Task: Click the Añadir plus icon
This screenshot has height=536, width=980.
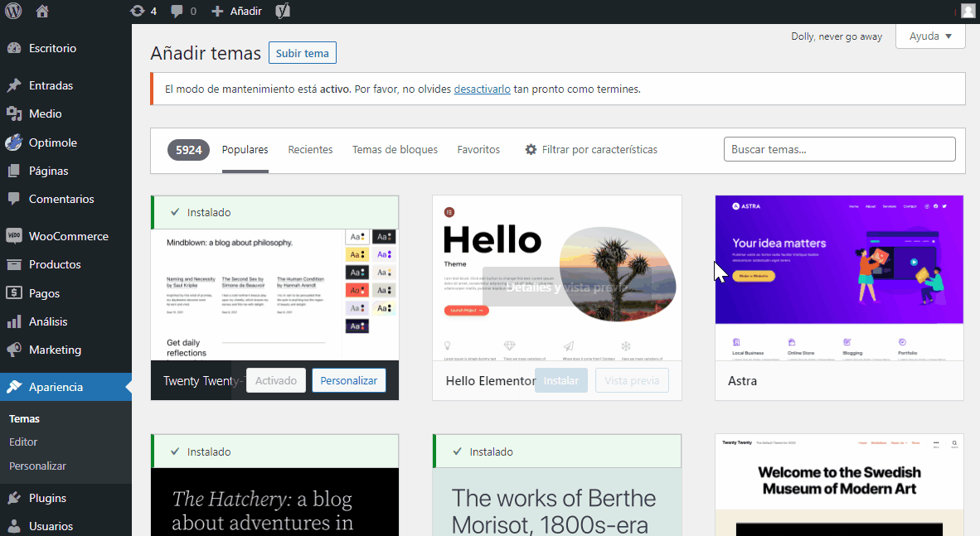Action: [x=217, y=12]
